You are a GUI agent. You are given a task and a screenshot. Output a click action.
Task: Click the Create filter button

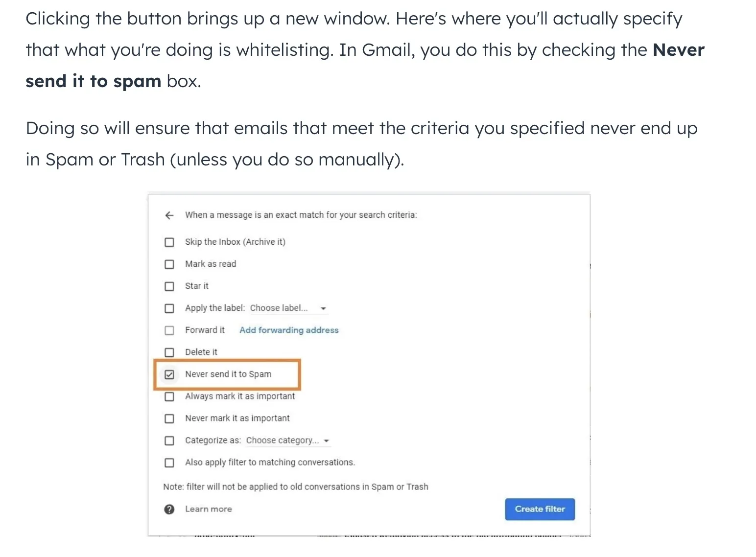(x=540, y=509)
